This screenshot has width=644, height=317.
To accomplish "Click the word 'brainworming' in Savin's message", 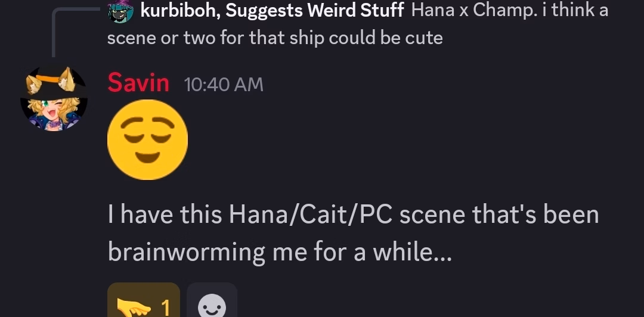I will coord(186,253).
